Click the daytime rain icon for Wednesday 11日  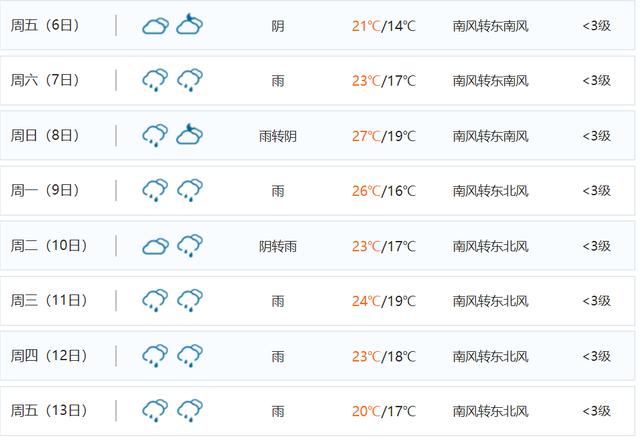click(x=155, y=300)
